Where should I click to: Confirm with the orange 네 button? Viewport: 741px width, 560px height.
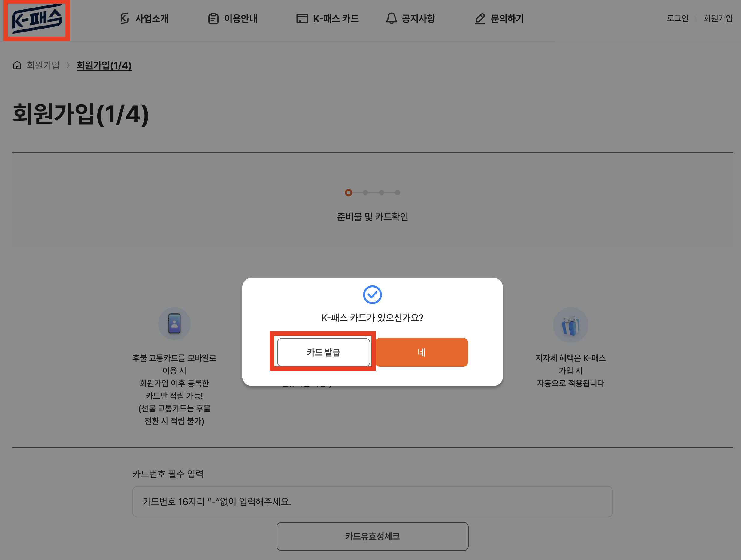click(422, 352)
